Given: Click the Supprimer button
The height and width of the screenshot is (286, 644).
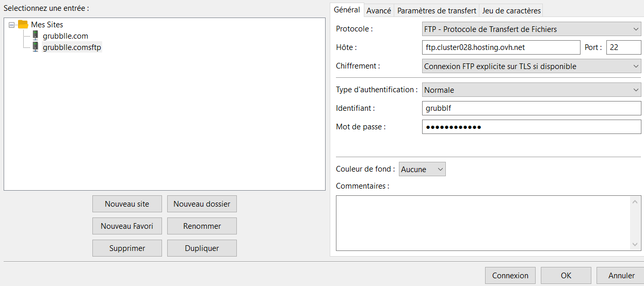Looking at the screenshot, I should pos(127,248).
